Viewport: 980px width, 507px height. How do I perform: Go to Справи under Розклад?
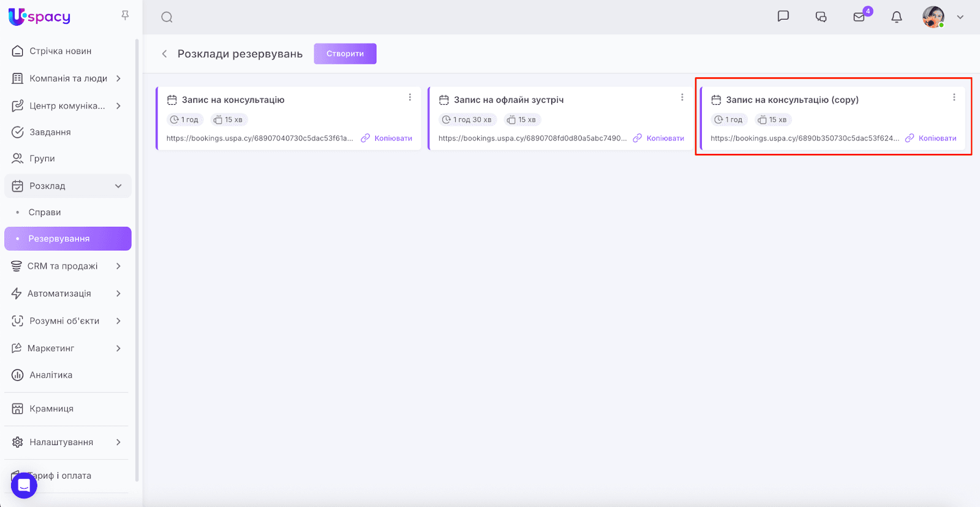pyautogui.click(x=45, y=212)
